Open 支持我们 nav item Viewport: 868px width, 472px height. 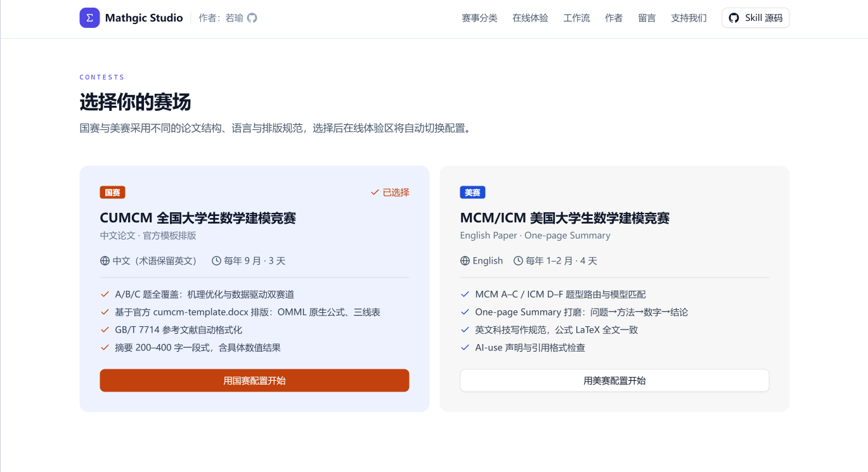tap(689, 18)
